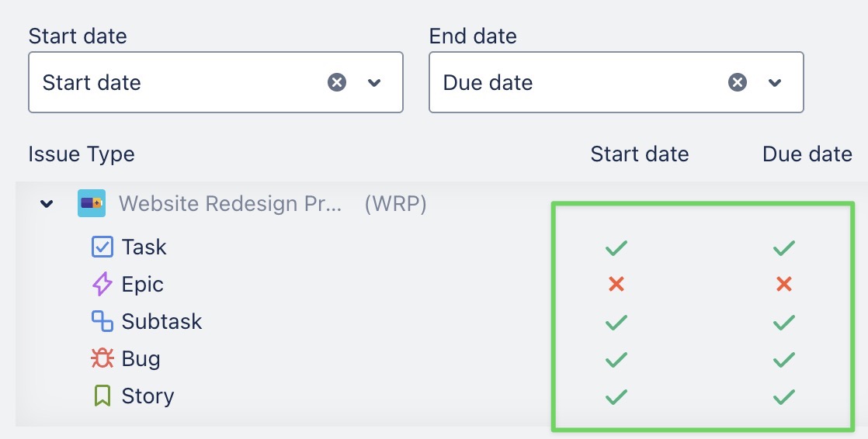Click the purple Epic lightning icon
Image resolution: width=868 pixels, height=439 pixels.
102,285
